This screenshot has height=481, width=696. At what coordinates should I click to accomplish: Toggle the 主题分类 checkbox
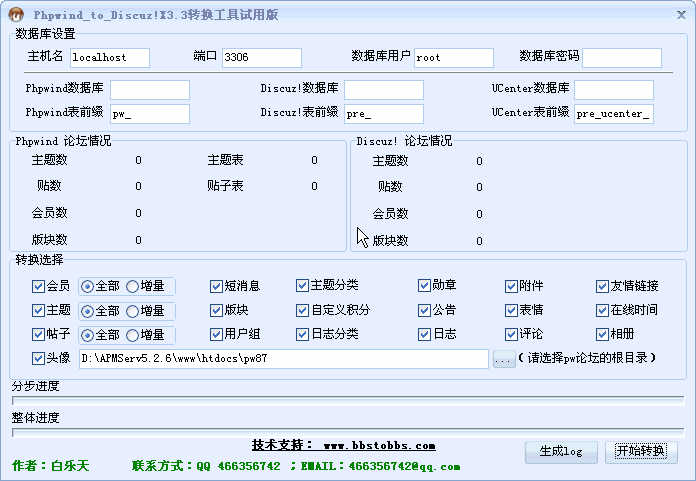click(302, 285)
